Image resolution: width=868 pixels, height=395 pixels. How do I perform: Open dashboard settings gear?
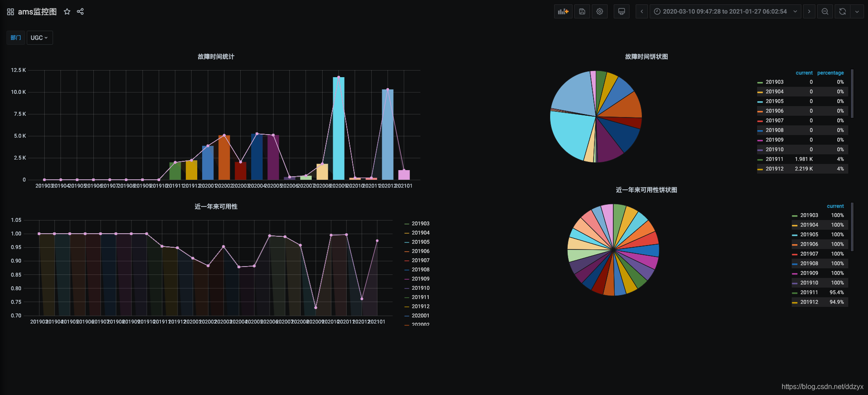tap(600, 11)
